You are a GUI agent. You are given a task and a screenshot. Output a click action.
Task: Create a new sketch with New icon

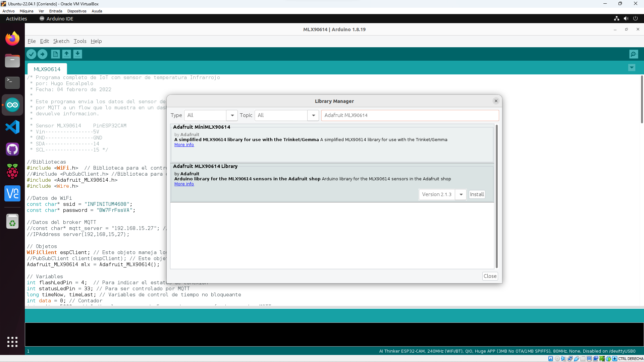[x=56, y=54]
